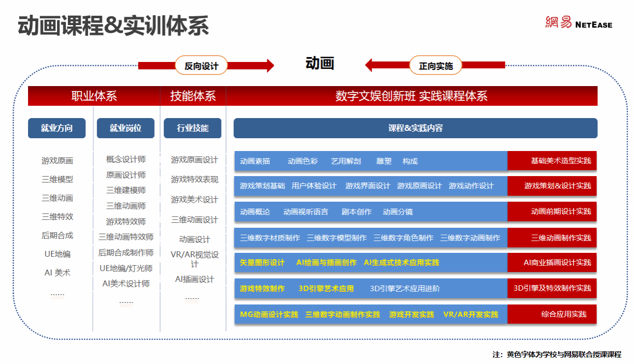The width and height of the screenshot is (634, 364).
Task: Click the NetEase logo
Action: [x=578, y=23]
